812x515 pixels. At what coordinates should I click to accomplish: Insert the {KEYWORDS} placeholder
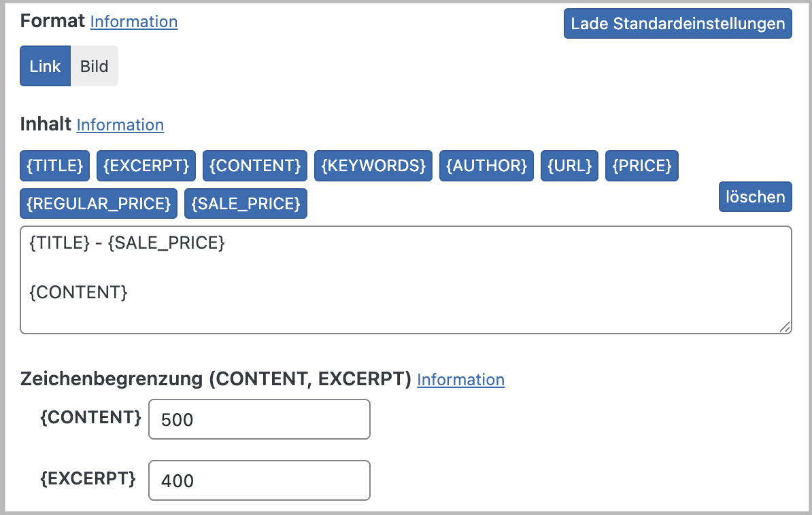pos(373,165)
